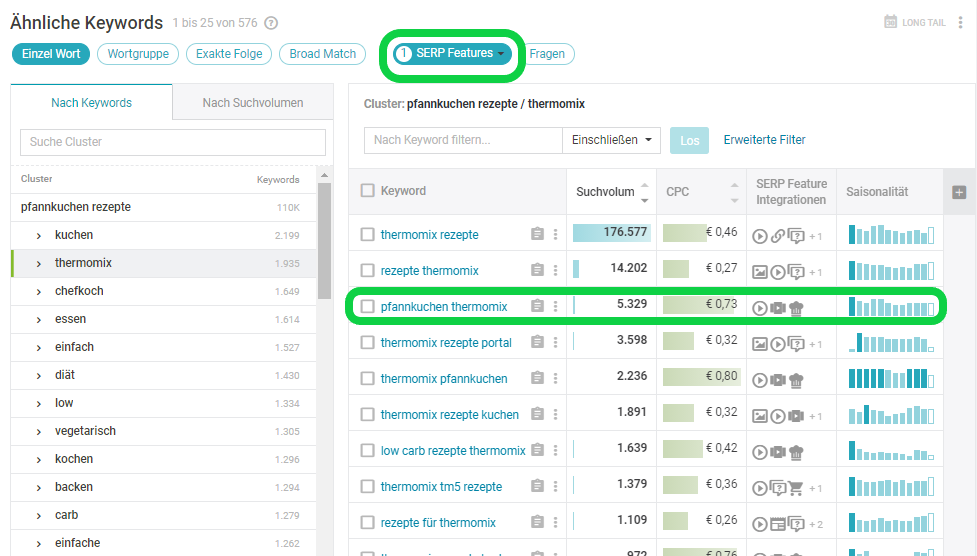Click seasonality chart for thermomix pfannkuchen
Image resolution: width=977 pixels, height=556 pixels.
point(891,378)
